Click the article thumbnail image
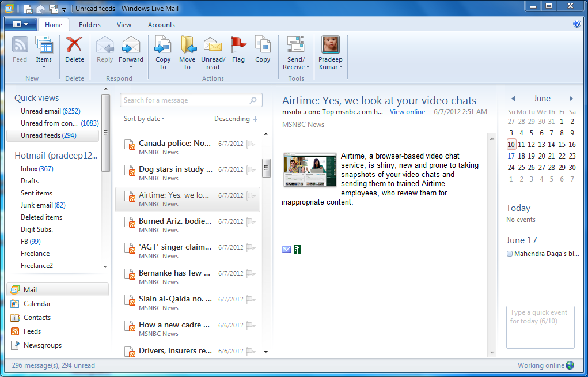Viewport: 588px width, 377px height. coord(310,169)
